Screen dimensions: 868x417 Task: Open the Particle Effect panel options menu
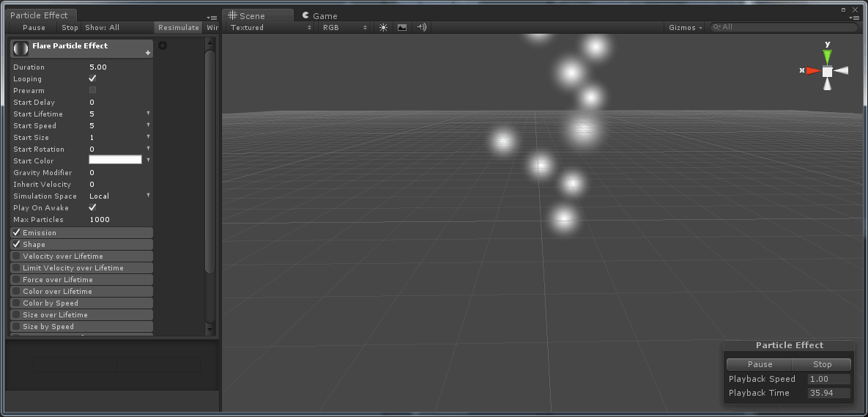click(212, 18)
